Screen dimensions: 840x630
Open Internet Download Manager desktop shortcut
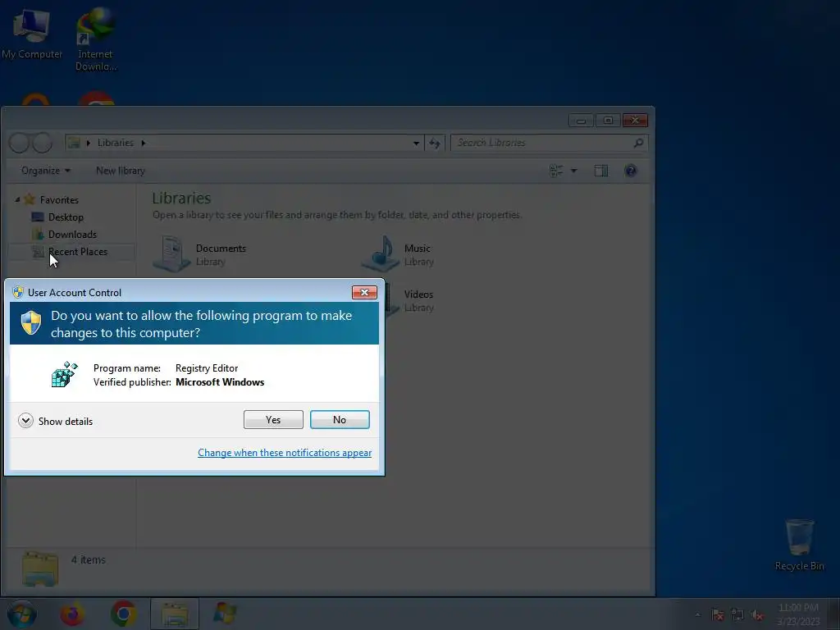click(95, 39)
